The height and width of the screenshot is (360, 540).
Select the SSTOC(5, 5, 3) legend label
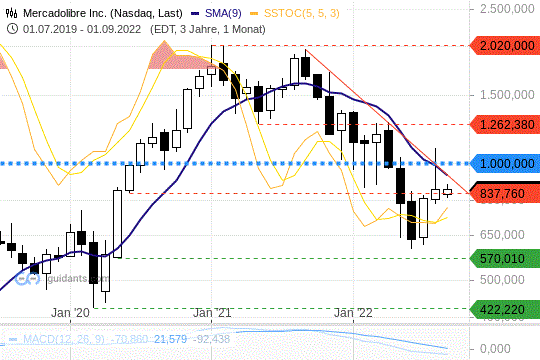[x=302, y=13]
